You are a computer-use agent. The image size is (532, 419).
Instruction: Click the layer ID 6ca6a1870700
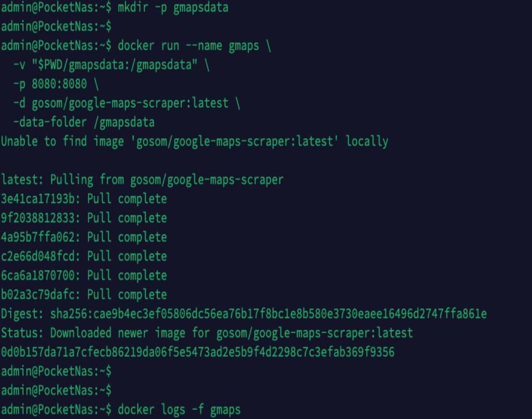pos(41,276)
